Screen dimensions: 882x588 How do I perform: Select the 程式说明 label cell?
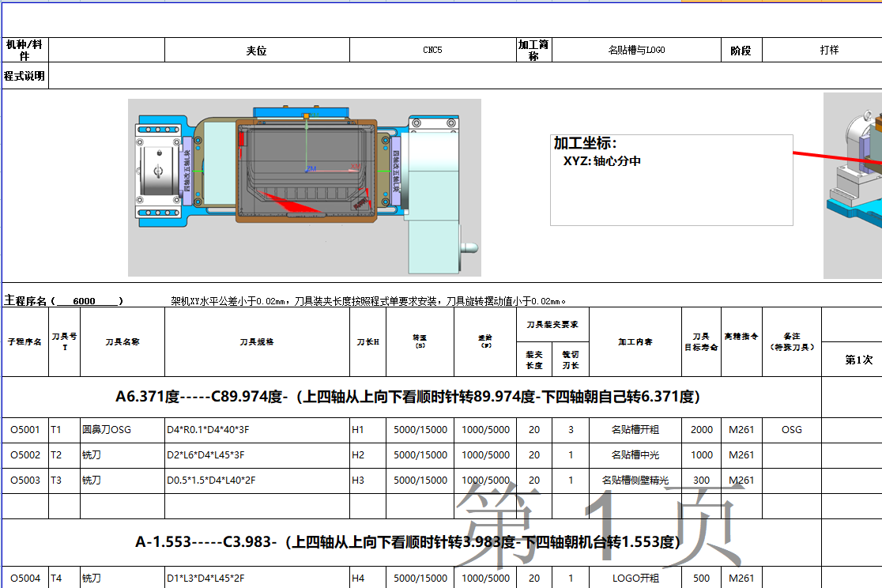pos(24,74)
